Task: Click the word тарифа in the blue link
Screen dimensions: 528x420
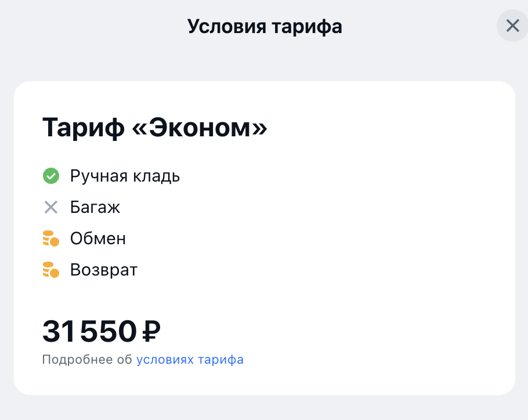Action: [x=220, y=360]
